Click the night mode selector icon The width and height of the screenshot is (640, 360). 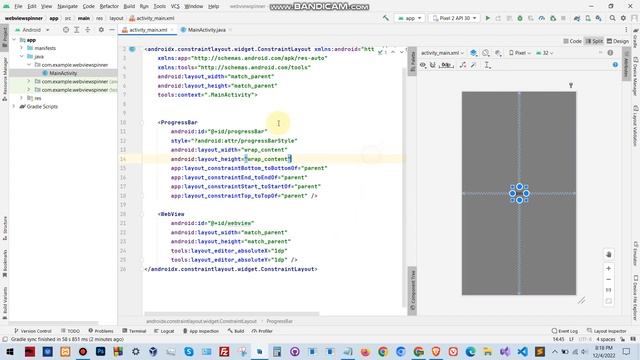(x=498, y=53)
